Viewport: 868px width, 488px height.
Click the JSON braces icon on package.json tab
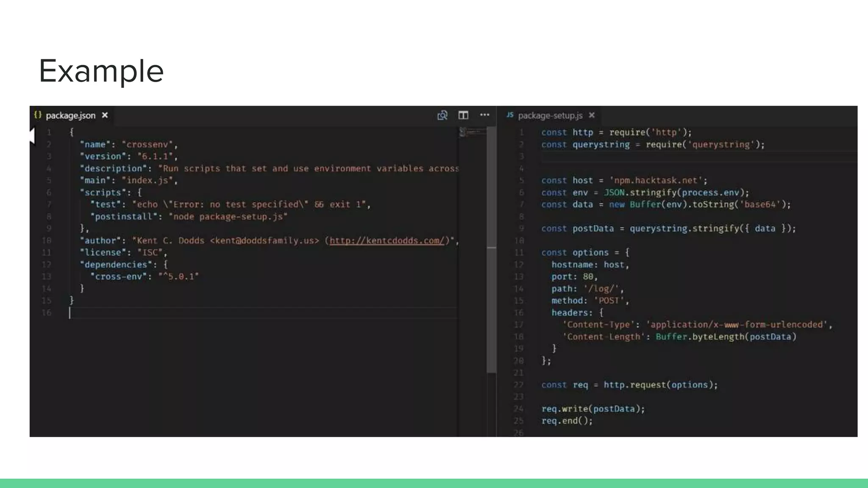tap(38, 115)
